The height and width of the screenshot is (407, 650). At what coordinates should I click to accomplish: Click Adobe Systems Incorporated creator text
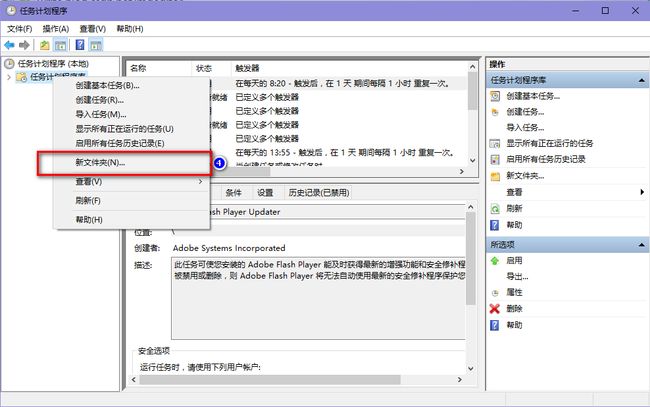click(x=229, y=248)
